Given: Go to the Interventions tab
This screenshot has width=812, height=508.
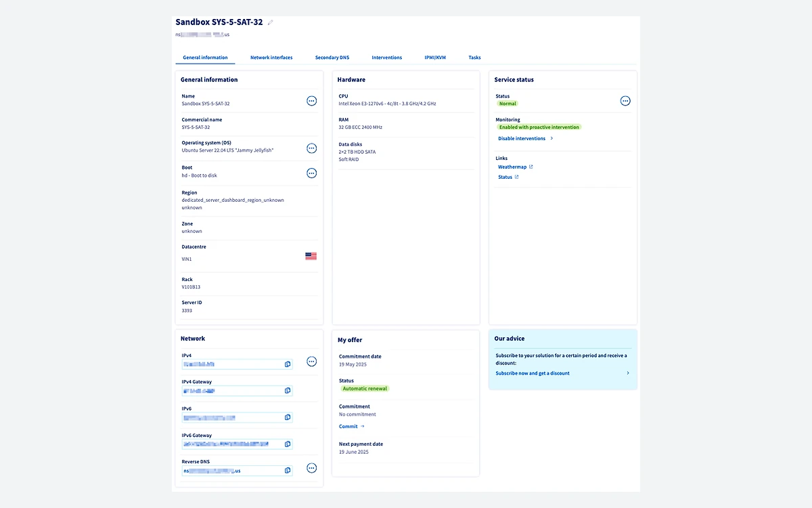Looking at the screenshot, I should 387,58.
